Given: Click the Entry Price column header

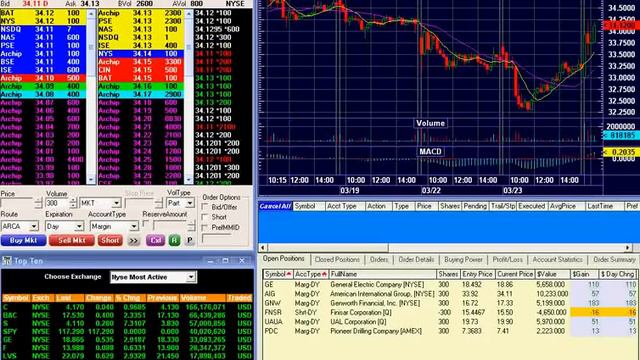Looking at the screenshot, I should coord(477,274).
